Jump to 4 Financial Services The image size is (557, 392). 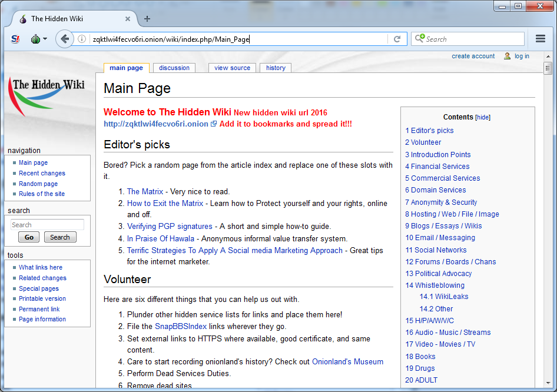click(437, 167)
